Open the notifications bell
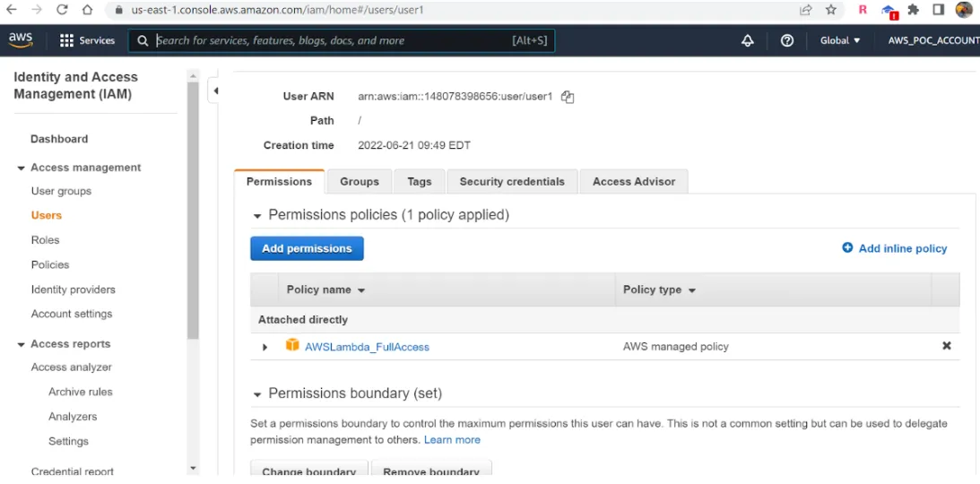The height and width of the screenshot is (484, 980). pos(747,40)
